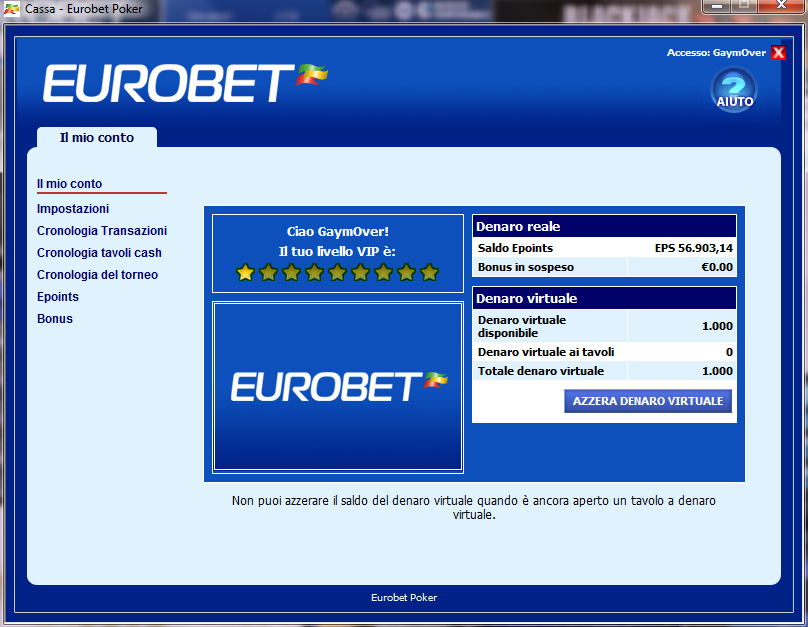Viewport: 808px width, 627px height.
Task: Click the Cassa app icon in title bar
Action: tap(13, 8)
